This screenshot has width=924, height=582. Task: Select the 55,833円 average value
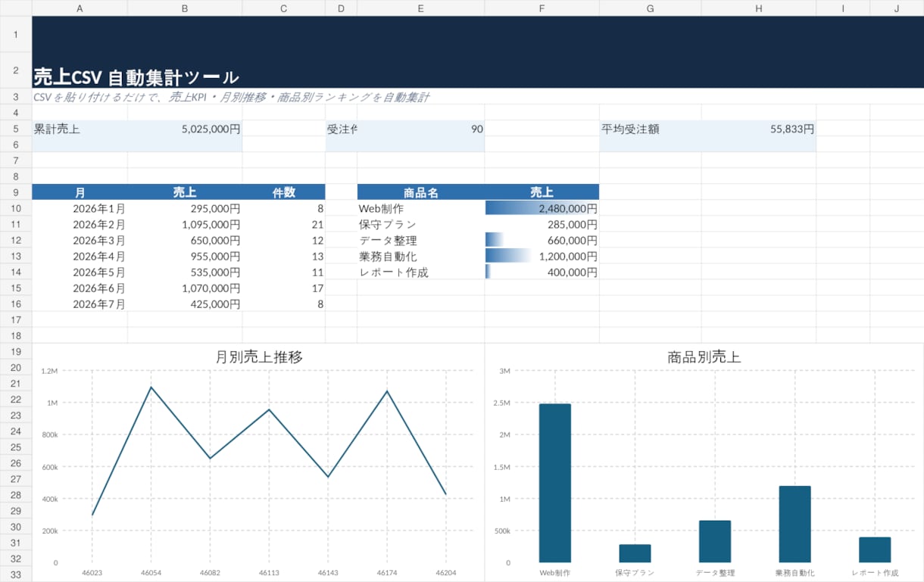(x=759, y=129)
